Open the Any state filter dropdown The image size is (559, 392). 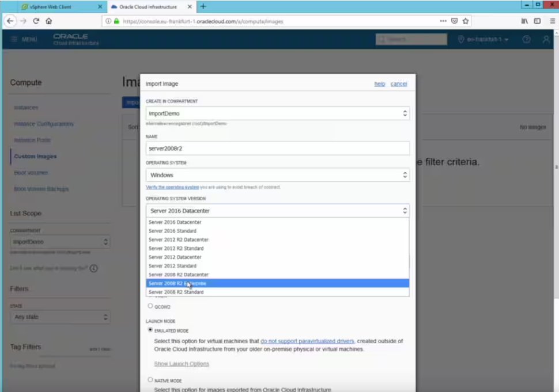click(x=60, y=317)
